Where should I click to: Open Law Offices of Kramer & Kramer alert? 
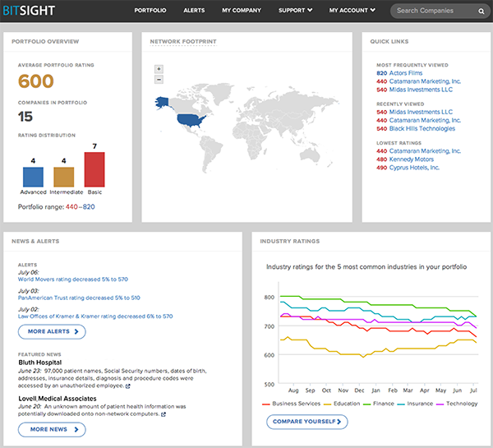(x=95, y=316)
